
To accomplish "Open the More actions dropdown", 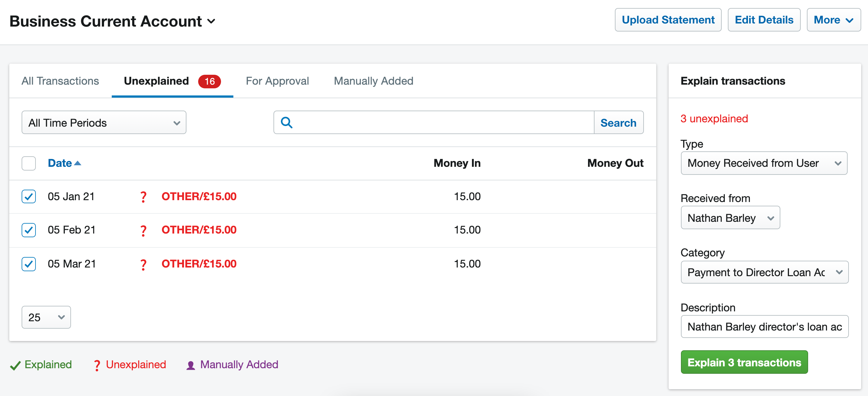I will (x=834, y=20).
